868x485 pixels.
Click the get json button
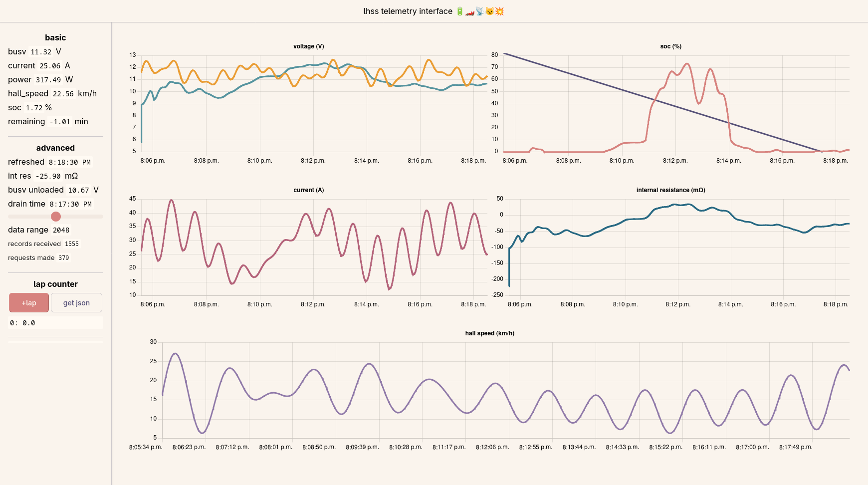coord(76,303)
